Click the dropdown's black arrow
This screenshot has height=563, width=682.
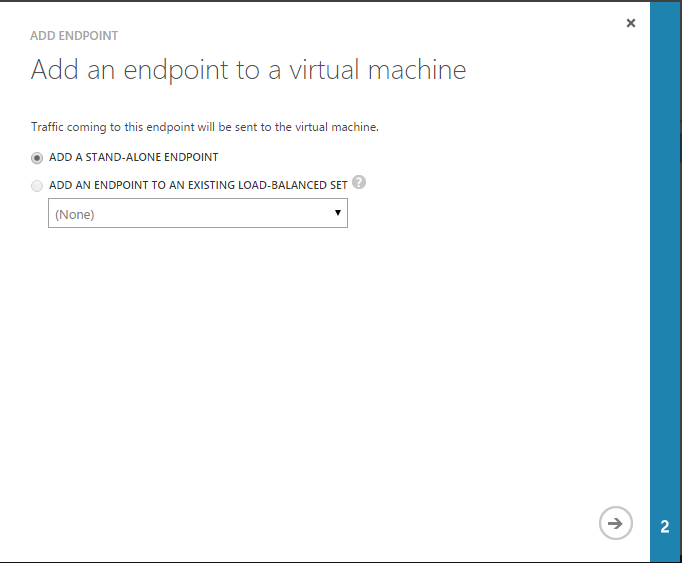tap(338, 213)
